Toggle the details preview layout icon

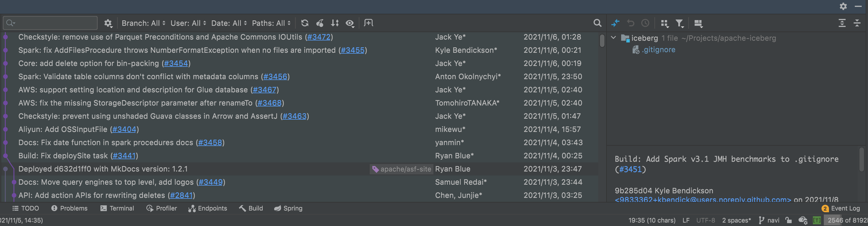[698, 23]
